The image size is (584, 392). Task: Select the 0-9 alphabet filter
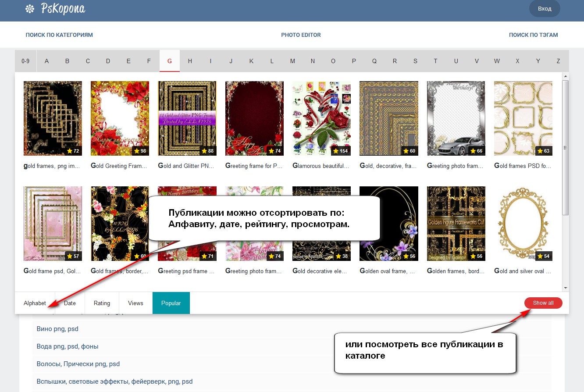[25, 61]
